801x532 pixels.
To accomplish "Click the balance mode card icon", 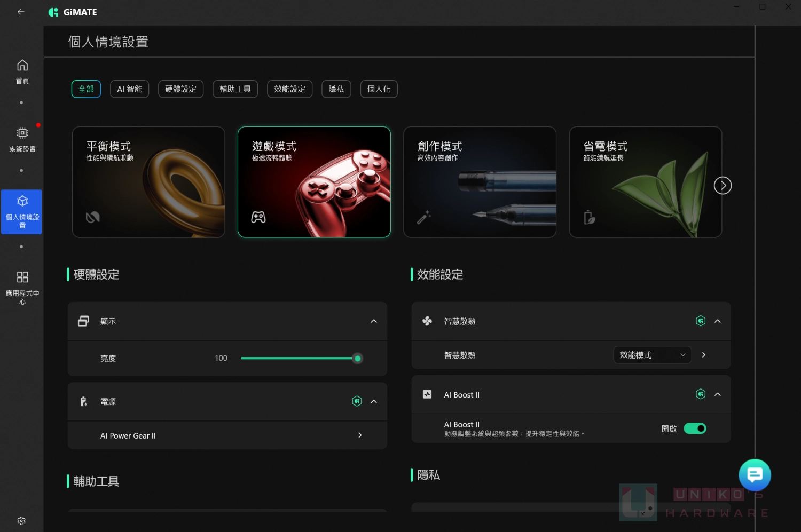I will point(92,217).
